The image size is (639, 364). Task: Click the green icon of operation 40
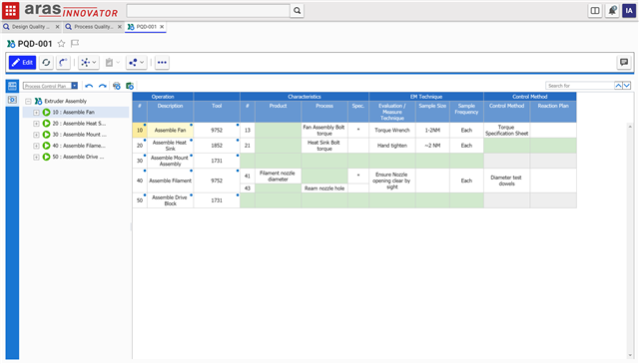(47, 146)
